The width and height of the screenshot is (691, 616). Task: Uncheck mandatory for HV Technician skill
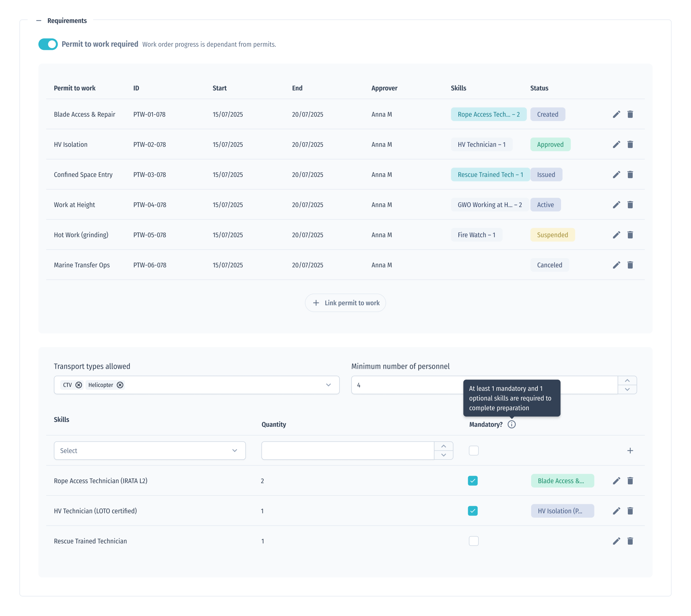pos(473,511)
